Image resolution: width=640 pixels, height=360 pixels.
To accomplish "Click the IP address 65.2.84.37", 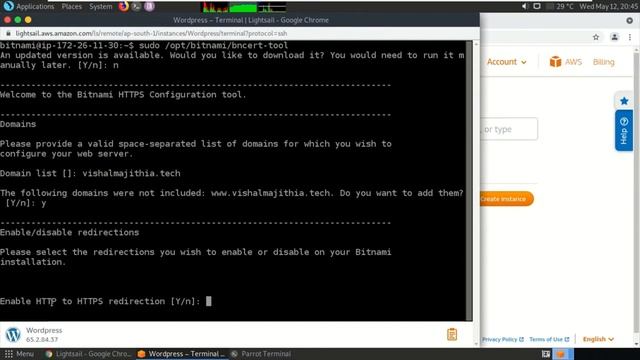I will pos(42,340).
